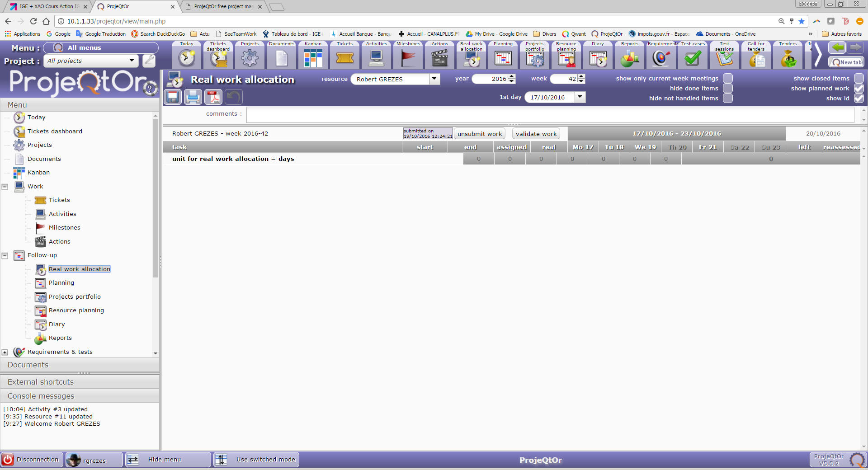The height and width of the screenshot is (470, 868).
Task: Click the validate work button
Action: coord(536,134)
